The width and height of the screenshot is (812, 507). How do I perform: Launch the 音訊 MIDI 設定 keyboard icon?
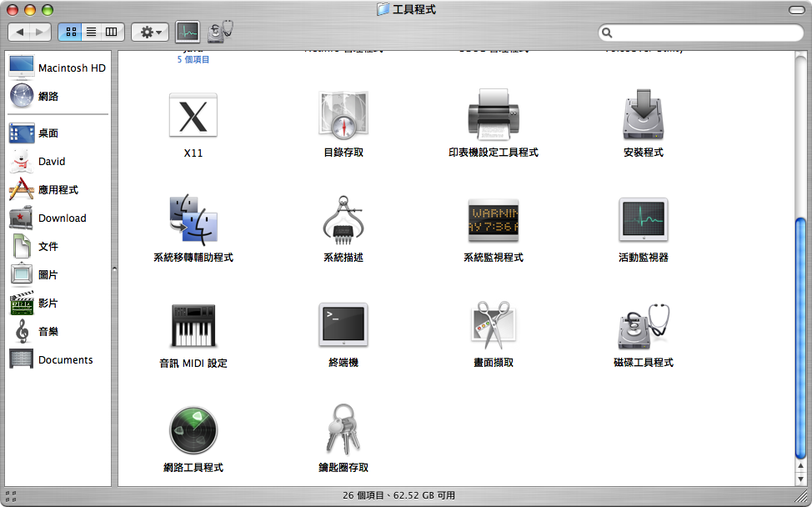(193, 325)
